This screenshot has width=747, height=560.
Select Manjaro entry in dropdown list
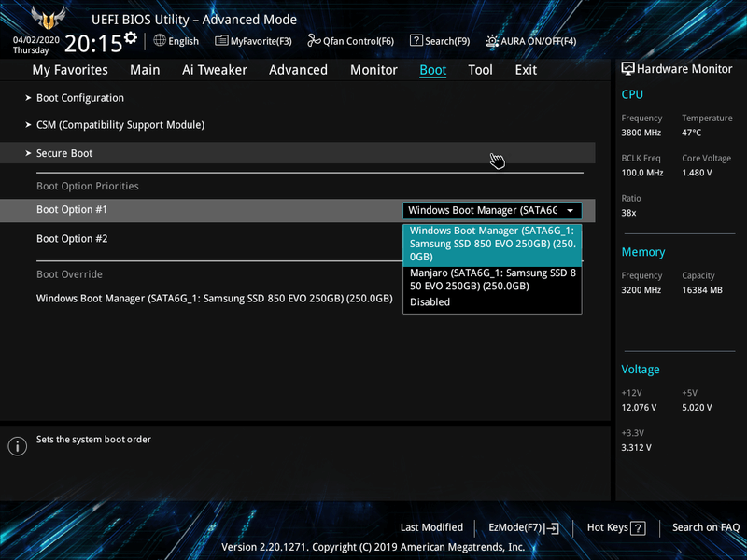[492, 279]
